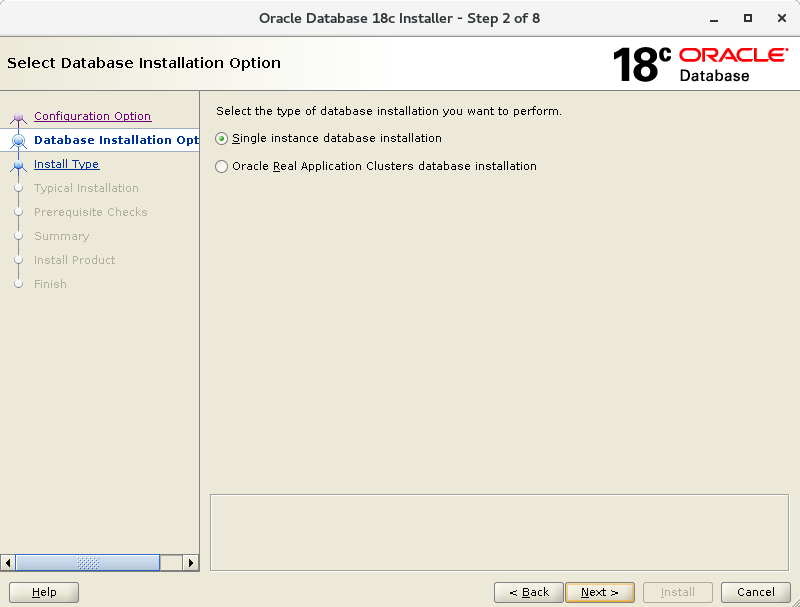The image size is (800, 607).
Task: Select the Database Installation Option step
Action: point(116,140)
